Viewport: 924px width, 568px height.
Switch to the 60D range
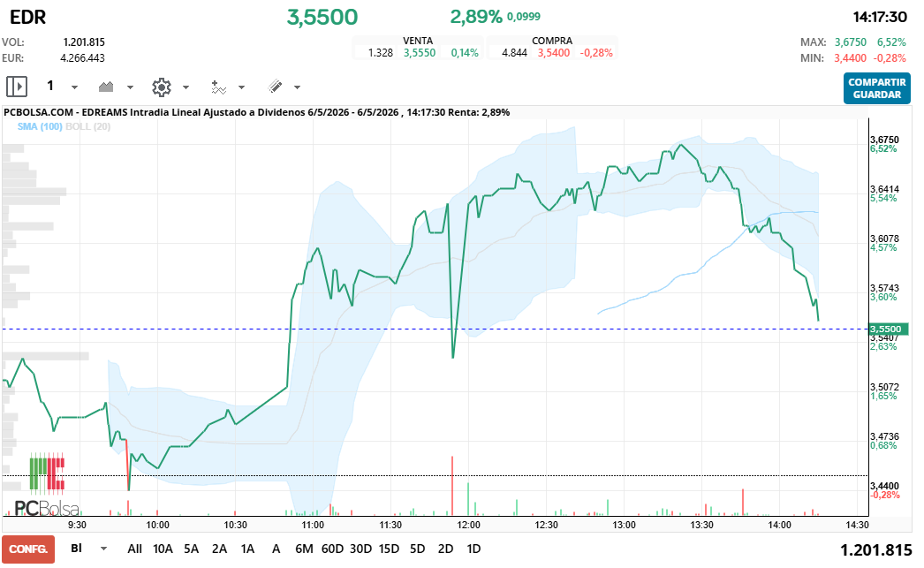332,549
